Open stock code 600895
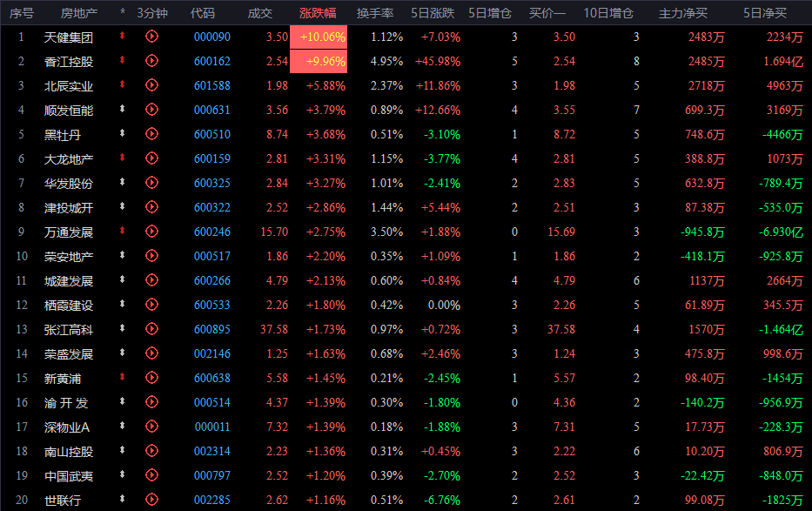Viewport: 812px width, 511px height. coord(212,329)
